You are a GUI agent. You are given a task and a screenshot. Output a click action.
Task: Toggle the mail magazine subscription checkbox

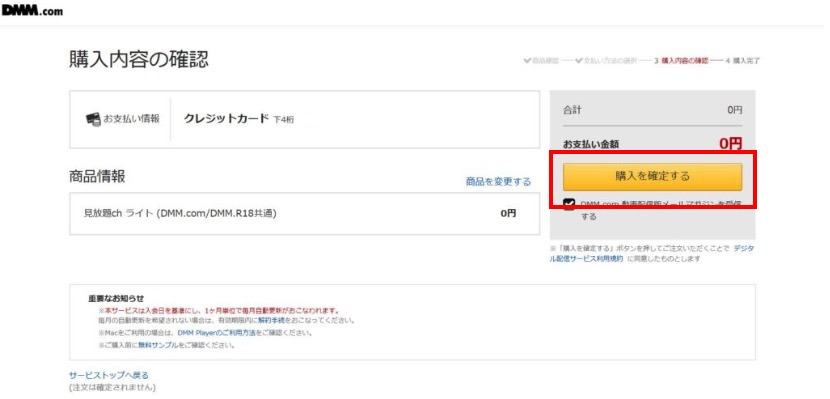569,204
